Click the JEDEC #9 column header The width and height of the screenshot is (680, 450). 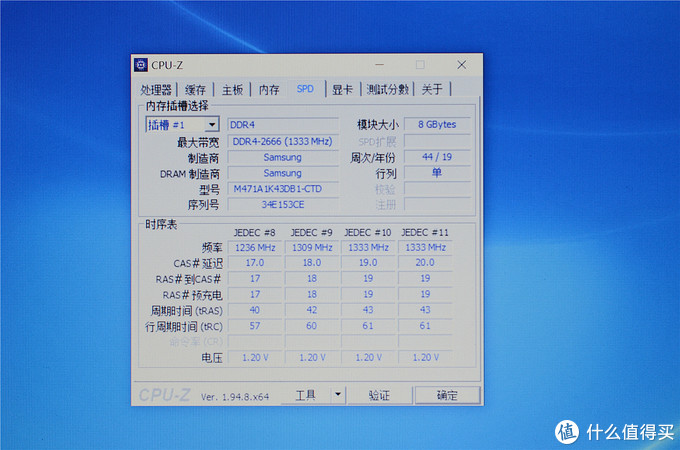point(311,233)
